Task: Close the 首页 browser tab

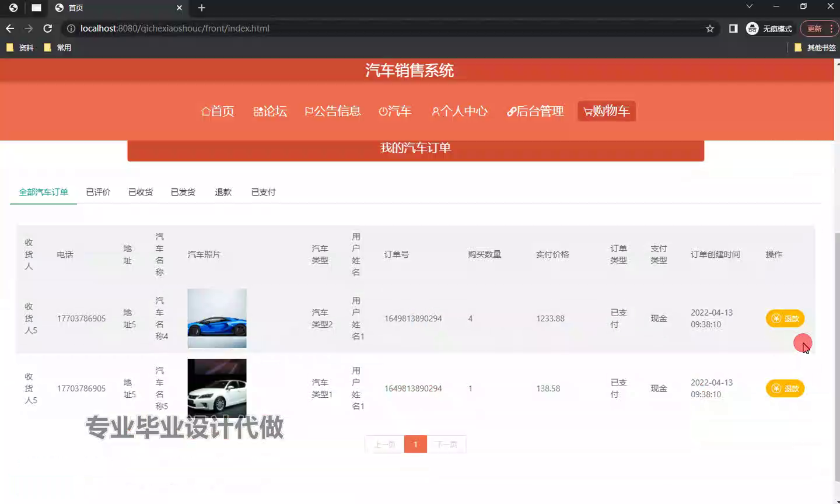Action: 179,8
